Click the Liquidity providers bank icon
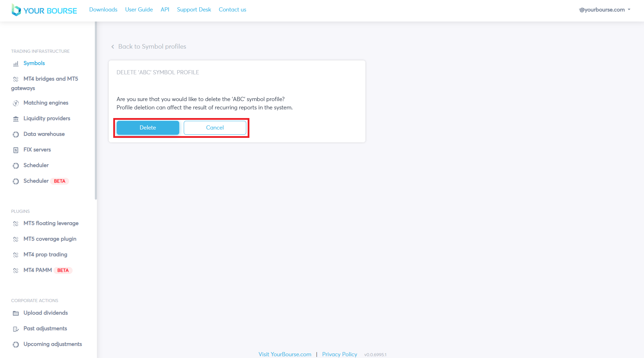Screen dimensions: 644x358 (16, 119)
